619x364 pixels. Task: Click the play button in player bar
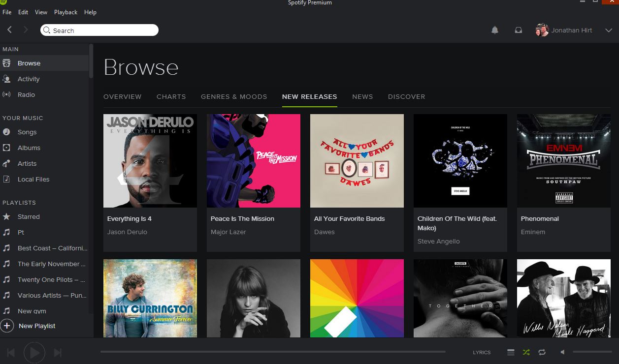pos(34,352)
